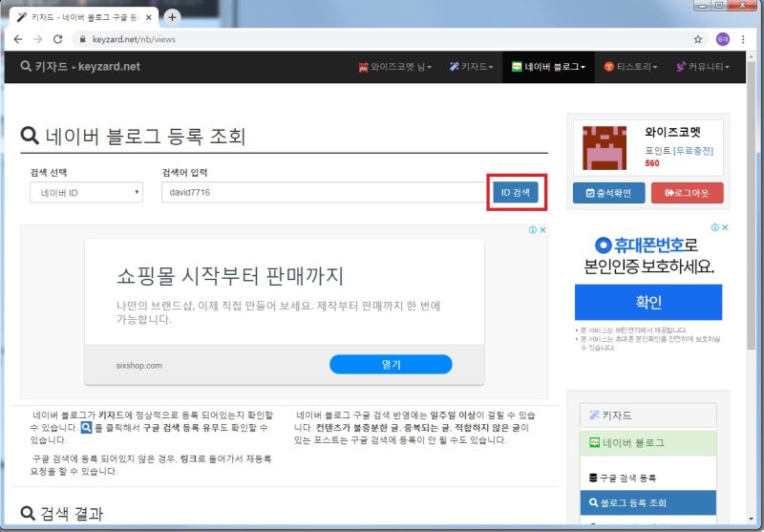
Task: Click the 네이버 블로그 등록 조회 heading
Action: pos(133,136)
